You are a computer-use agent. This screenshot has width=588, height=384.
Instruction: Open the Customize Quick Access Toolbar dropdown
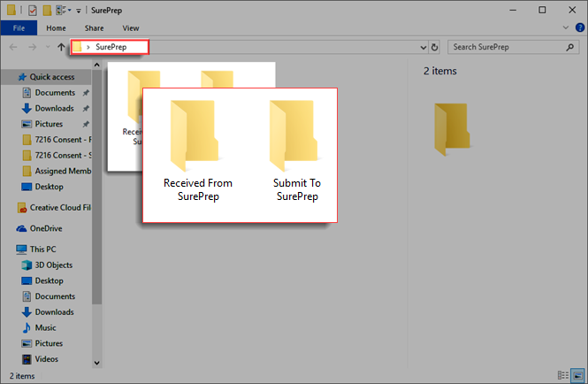pyautogui.click(x=79, y=11)
